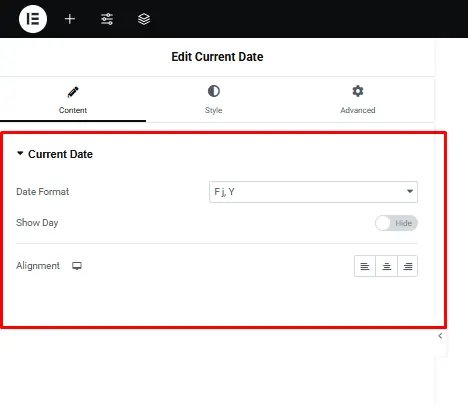Click the pencil icon above Content
This screenshot has height=405, width=468.
[73, 92]
